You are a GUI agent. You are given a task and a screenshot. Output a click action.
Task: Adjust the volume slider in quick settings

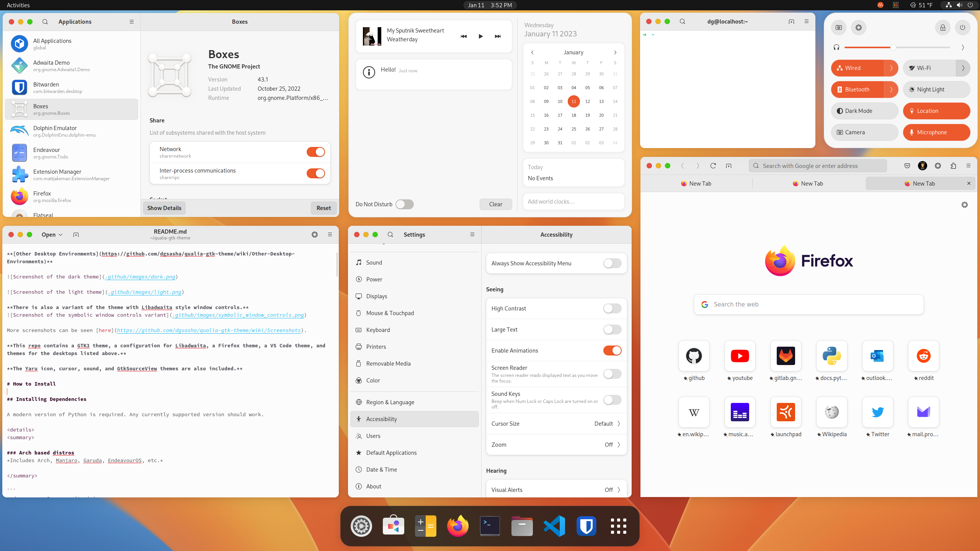[893, 47]
